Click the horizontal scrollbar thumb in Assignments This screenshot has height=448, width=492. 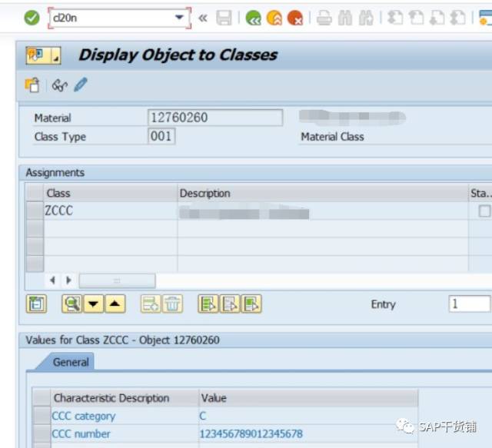point(117,280)
